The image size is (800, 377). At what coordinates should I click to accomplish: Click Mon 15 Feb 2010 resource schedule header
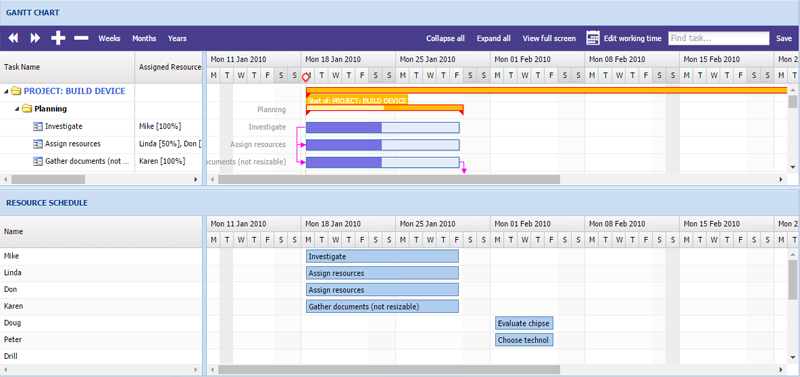pos(727,223)
